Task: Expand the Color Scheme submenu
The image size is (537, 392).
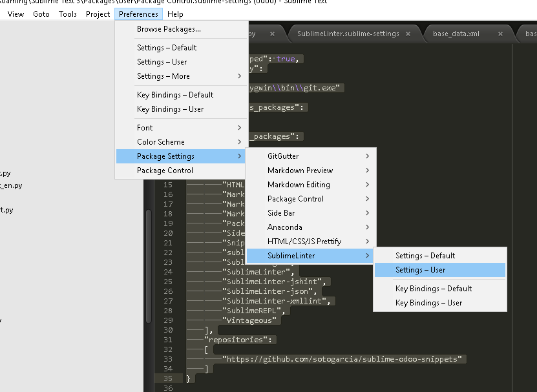Action: (x=181, y=141)
